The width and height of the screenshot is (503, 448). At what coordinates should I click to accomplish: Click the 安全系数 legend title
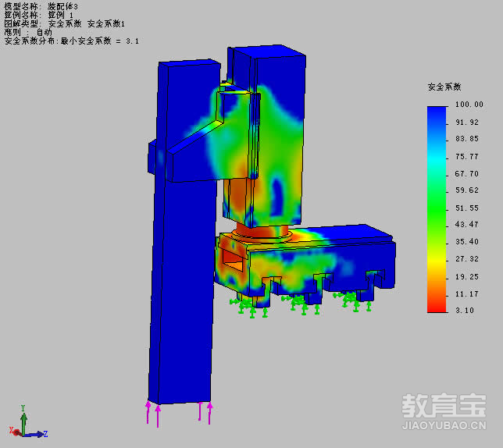pyautogui.click(x=444, y=87)
